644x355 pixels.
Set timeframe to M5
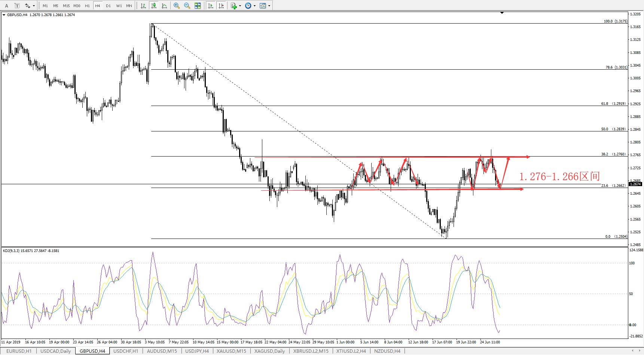click(x=56, y=6)
